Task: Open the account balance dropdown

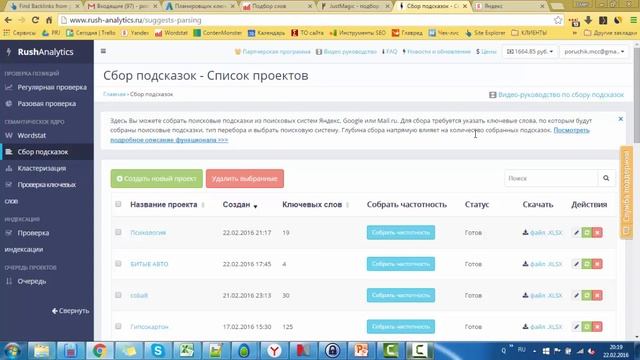Action: click(529, 51)
